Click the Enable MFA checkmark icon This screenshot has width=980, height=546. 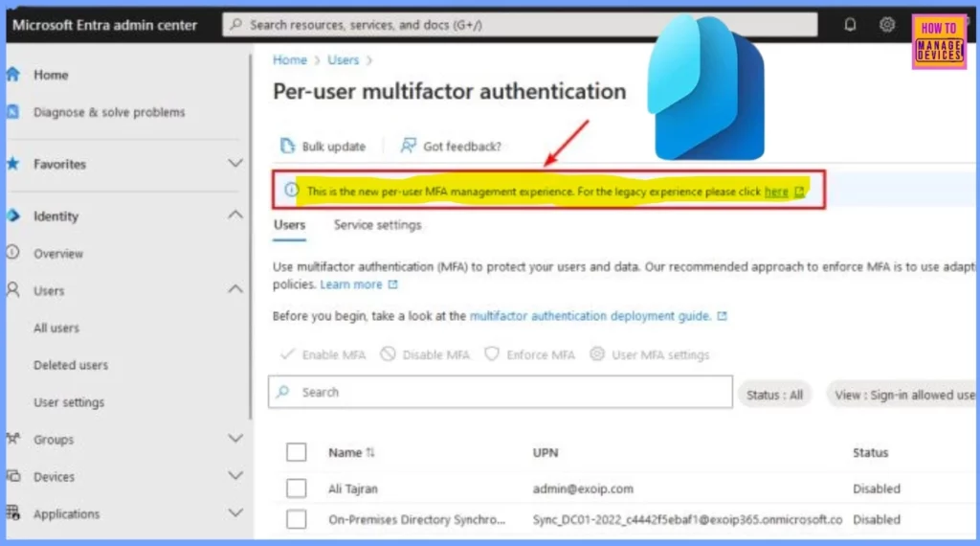point(287,354)
